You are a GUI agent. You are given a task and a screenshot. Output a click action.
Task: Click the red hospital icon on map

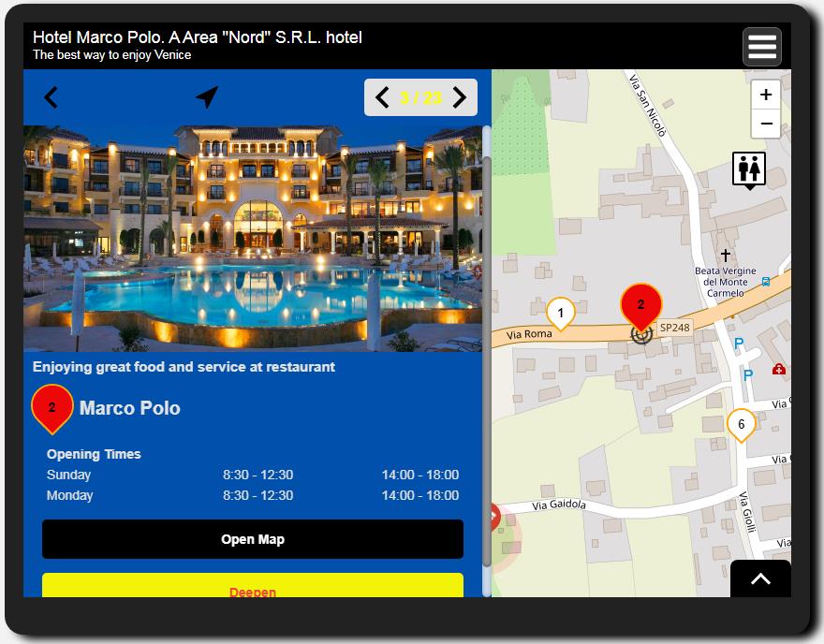click(x=779, y=370)
